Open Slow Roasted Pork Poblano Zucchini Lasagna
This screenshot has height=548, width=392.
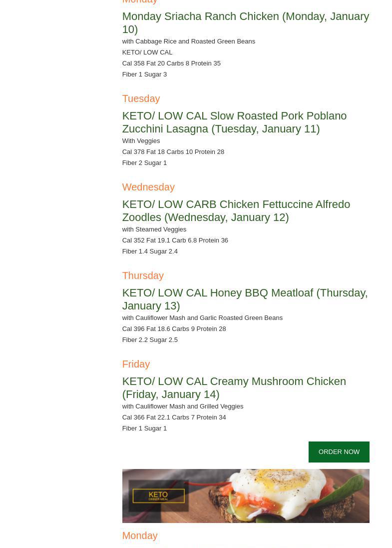[x=234, y=122]
